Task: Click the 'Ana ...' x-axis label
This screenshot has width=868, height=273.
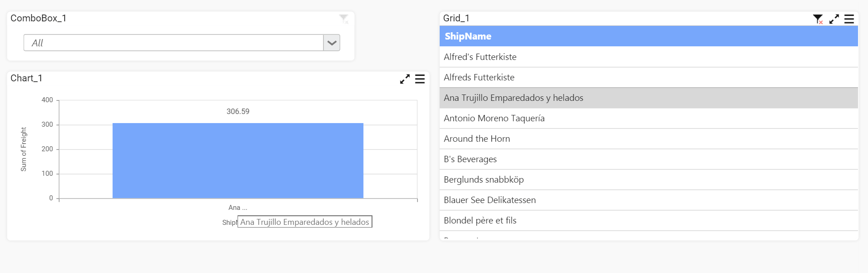Action: click(x=238, y=208)
